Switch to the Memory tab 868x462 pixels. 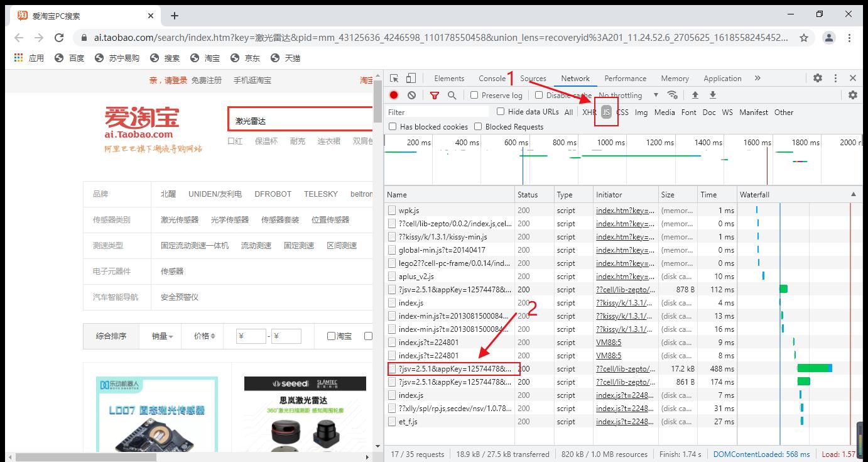coord(675,79)
